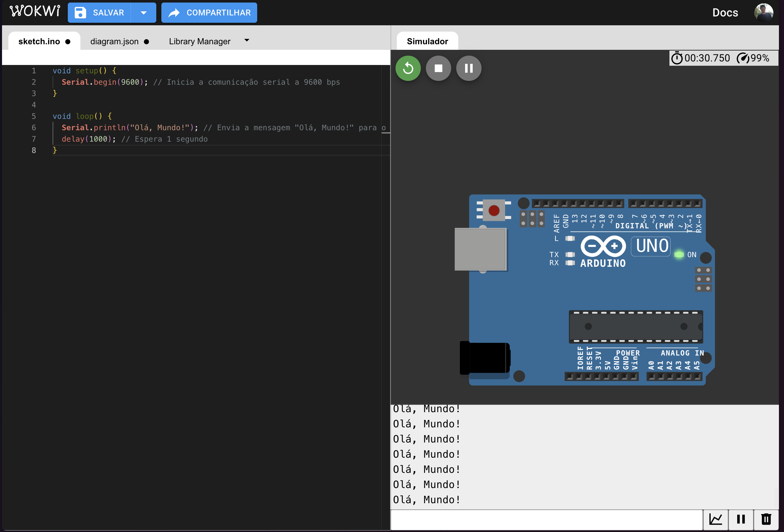Click the TX LED on the board

tap(570, 254)
